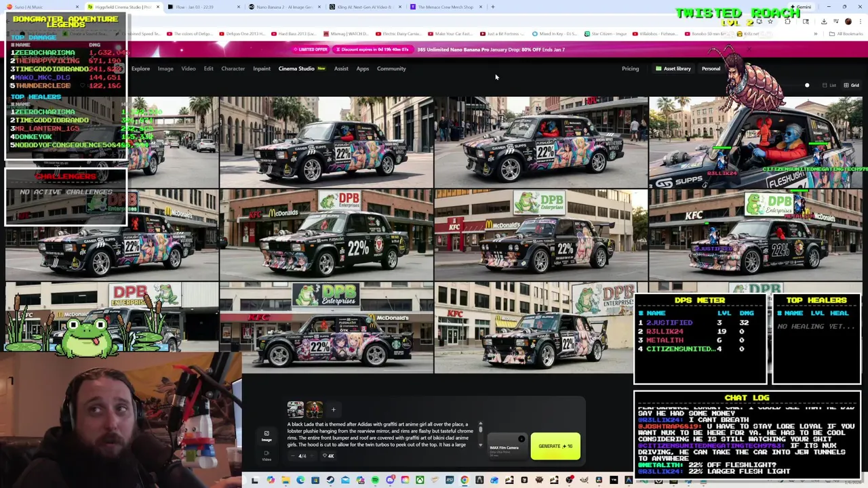Open Copilot from the Windows taskbar
This screenshot has height=488, width=868.
tap(270, 481)
